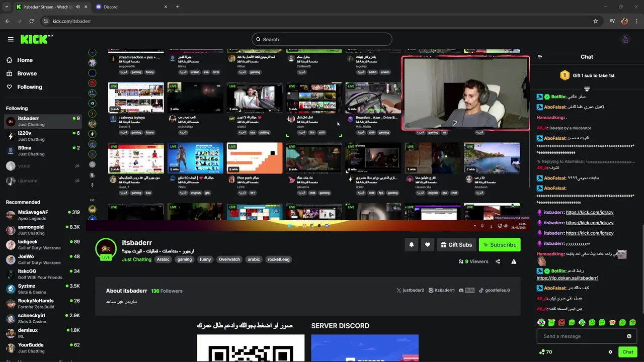Open channel points showing 70
Image resolution: width=644 pixels, height=362 pixels.
pos(545,352)
